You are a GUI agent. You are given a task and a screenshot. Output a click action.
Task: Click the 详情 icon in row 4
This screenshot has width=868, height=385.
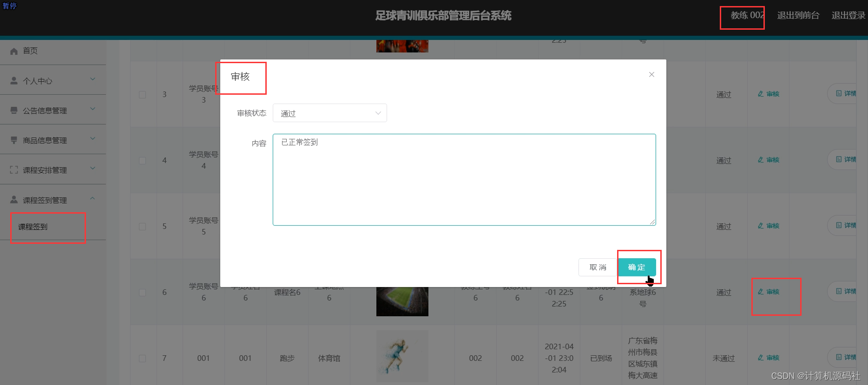pyautogui.click(x=839, y=159)
